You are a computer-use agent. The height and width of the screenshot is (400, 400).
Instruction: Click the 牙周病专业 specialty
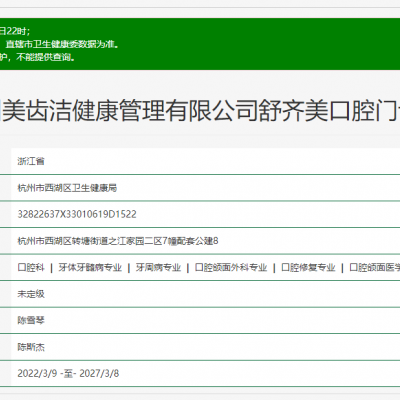(x=158, y=268)
